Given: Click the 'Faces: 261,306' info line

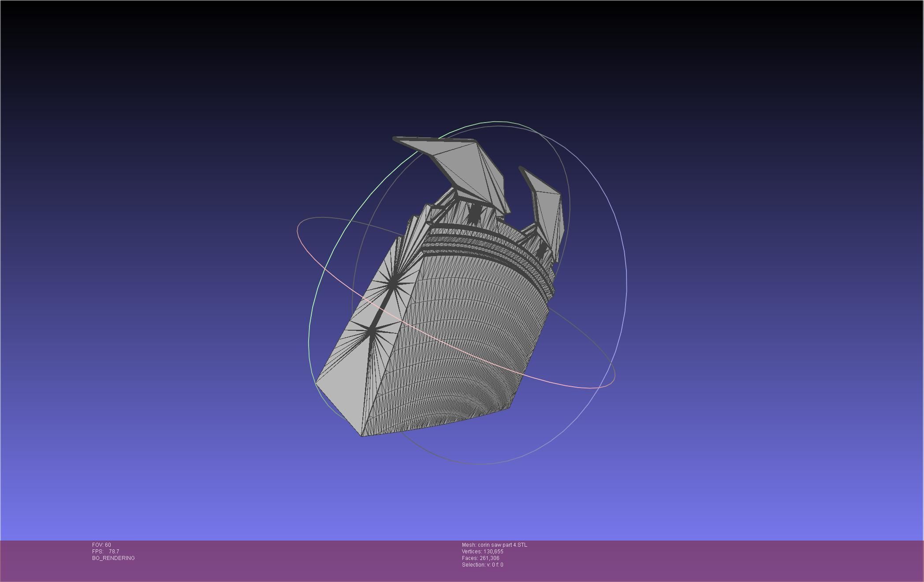Looking at the screenshot, I should point(481,558).
